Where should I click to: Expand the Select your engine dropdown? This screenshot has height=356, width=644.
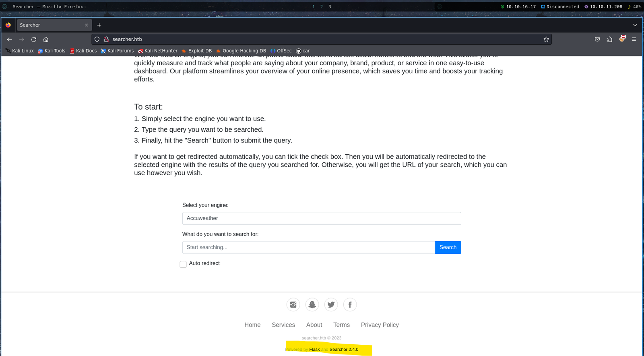pos(321,218)
